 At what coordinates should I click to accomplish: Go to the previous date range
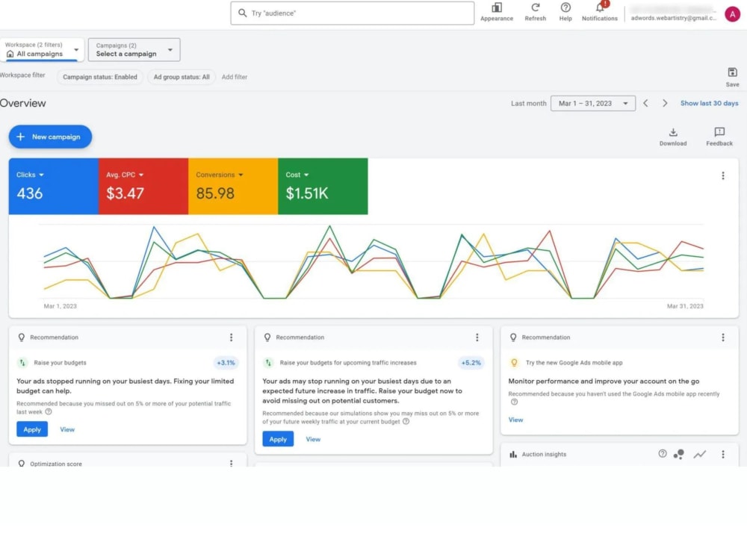click(645, 103)
